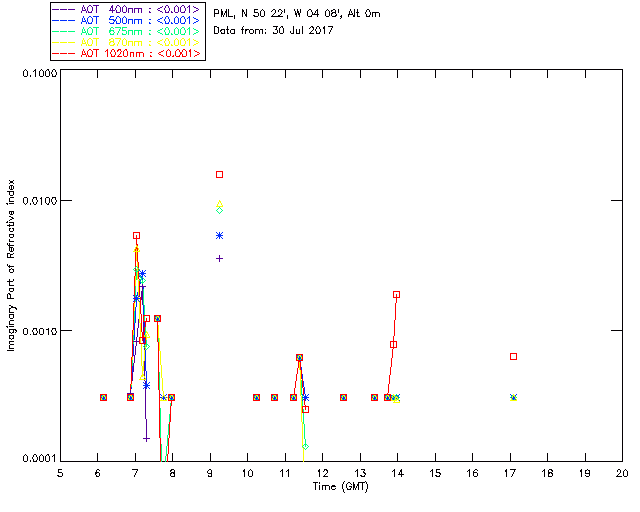Click the x-axis label 10

coord(247,473)
